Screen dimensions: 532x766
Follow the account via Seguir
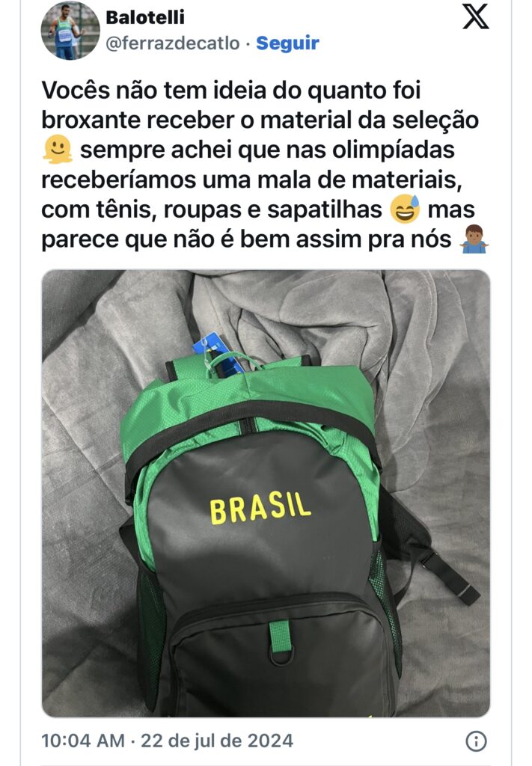(x=288, y=43)
